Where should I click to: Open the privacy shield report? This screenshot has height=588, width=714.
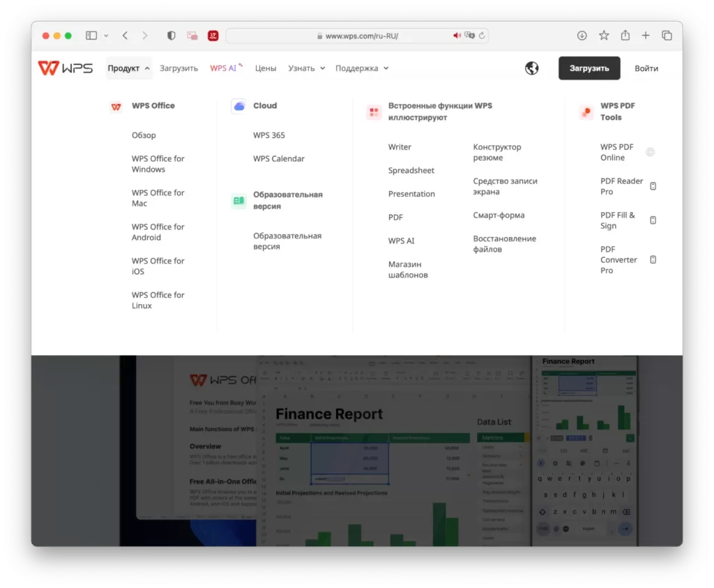[172, 36]
